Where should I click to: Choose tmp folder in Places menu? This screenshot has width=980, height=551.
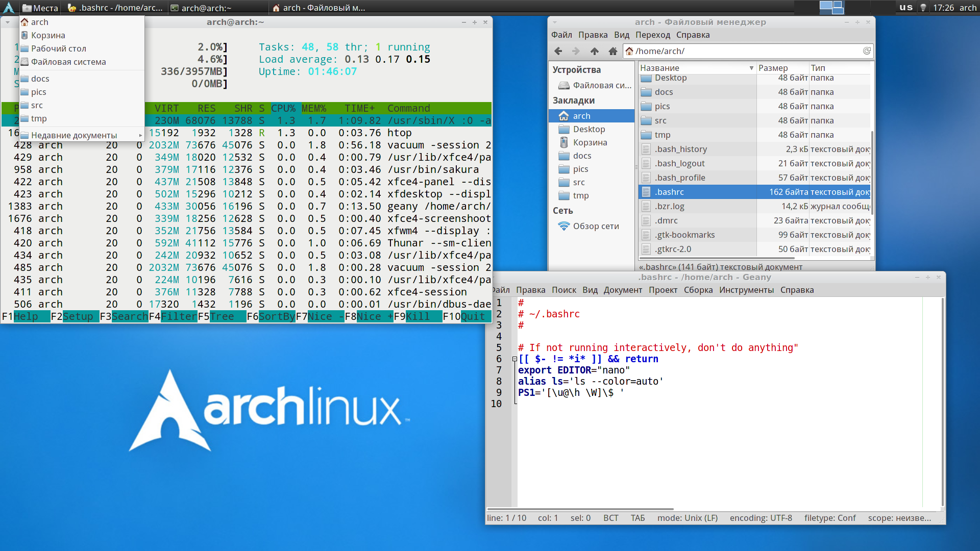click(82, 118)
